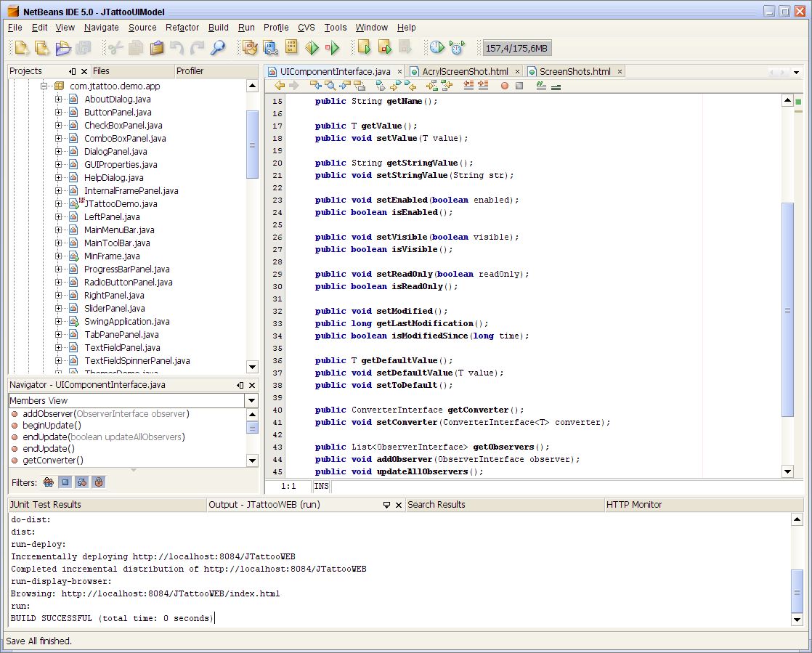Open the Refactor menu
The height and width of the screenshot is (653, 812).
click(x=182, y=28)
